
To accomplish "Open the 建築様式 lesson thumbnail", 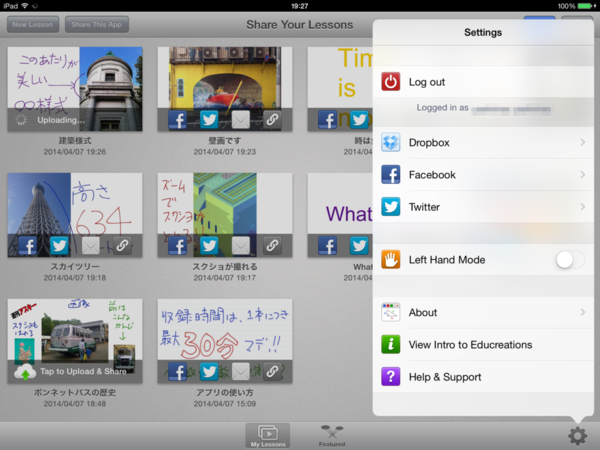I will [x=75, y=89].
